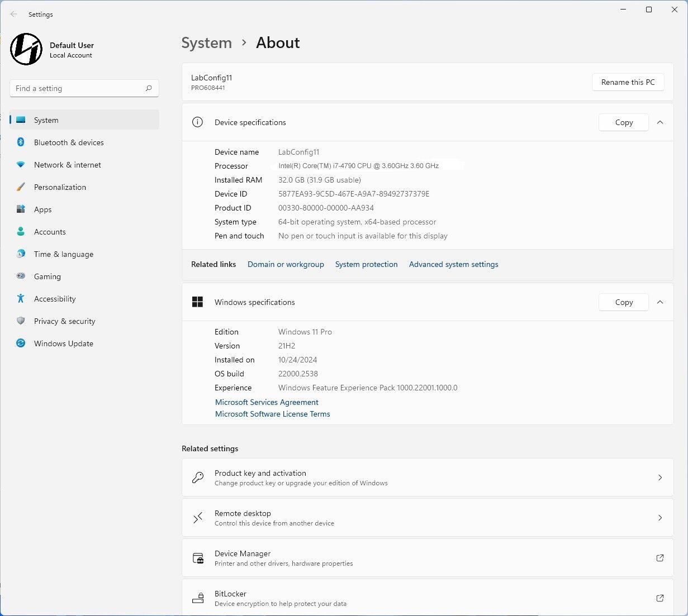688x616 pixels.
Task: Open the Microsoft Services Agreement link
Action: (267, 402)
